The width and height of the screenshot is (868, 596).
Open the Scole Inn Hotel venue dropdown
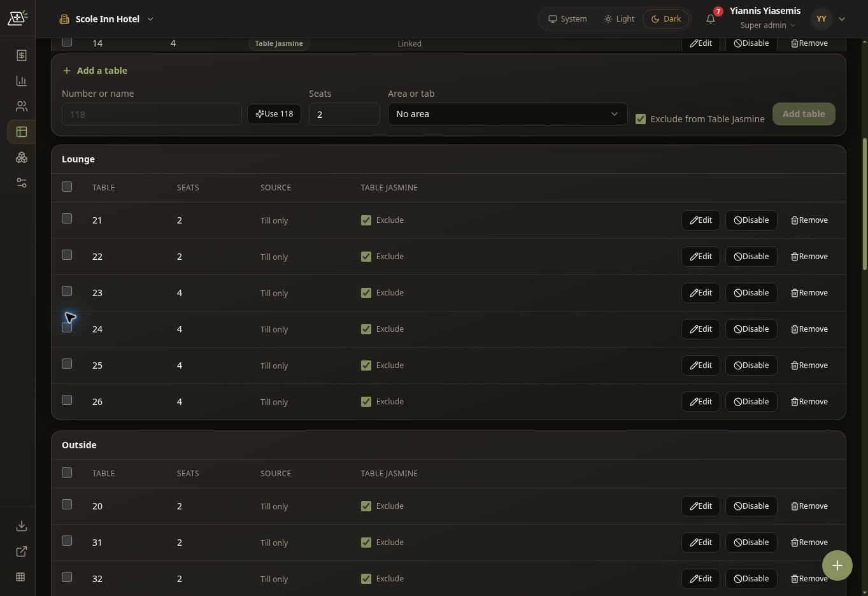click(x=106, y=19)
